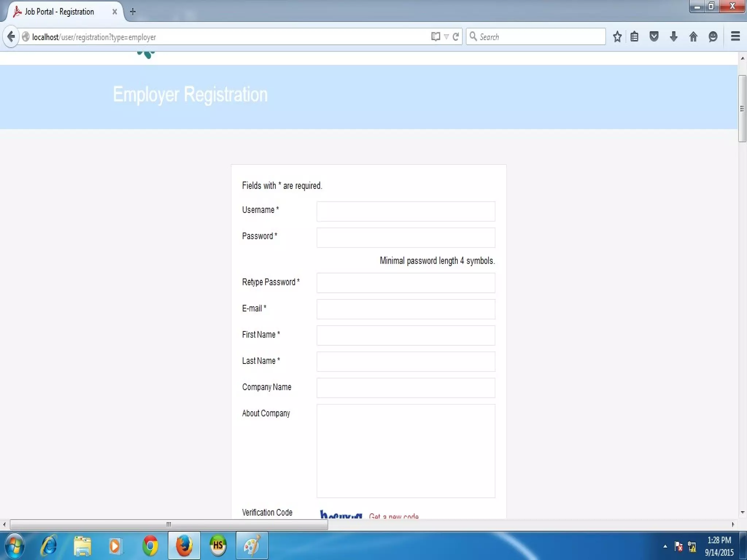Show bookmarks list icon

(634, 36)
